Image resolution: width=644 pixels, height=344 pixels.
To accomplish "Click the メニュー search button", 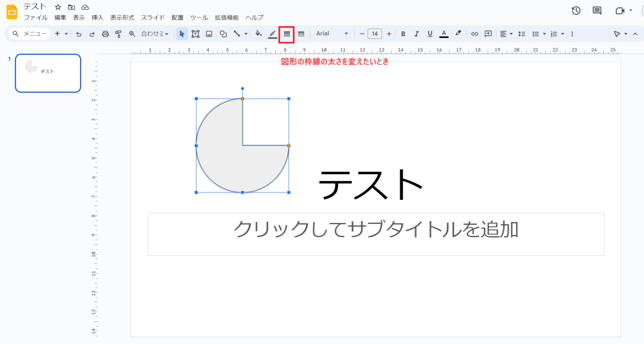I will [30, 34].
